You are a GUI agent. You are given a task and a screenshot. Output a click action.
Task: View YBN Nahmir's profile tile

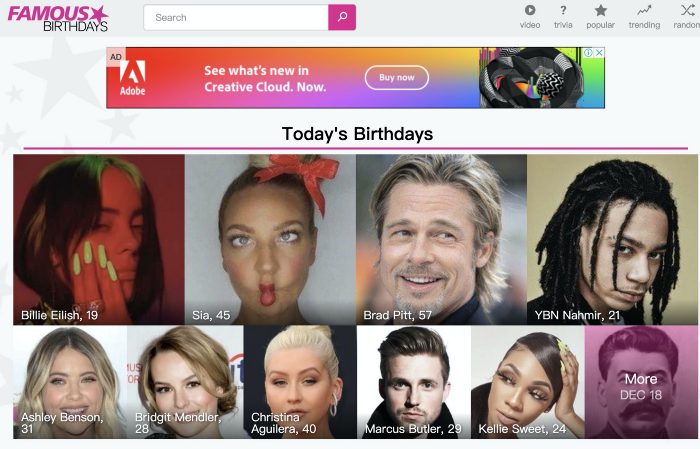coord(612,239)
